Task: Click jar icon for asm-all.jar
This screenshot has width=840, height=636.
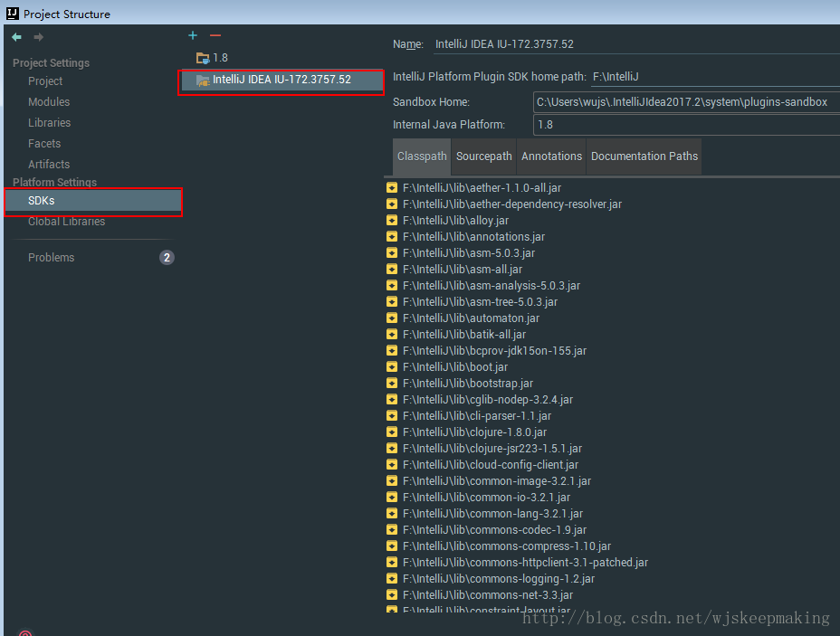Action: pyautogui.click(x=392, y=270)
